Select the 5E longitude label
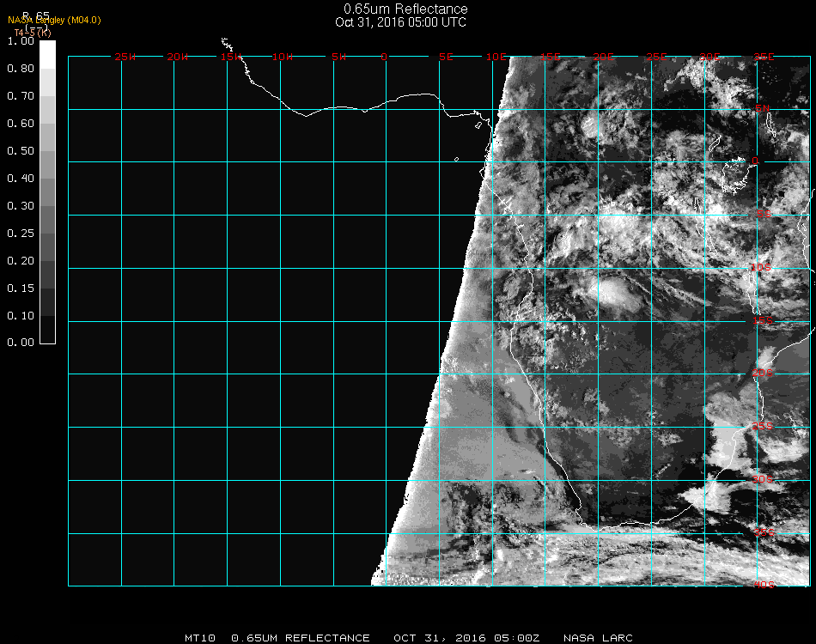 tap(446, 57)
